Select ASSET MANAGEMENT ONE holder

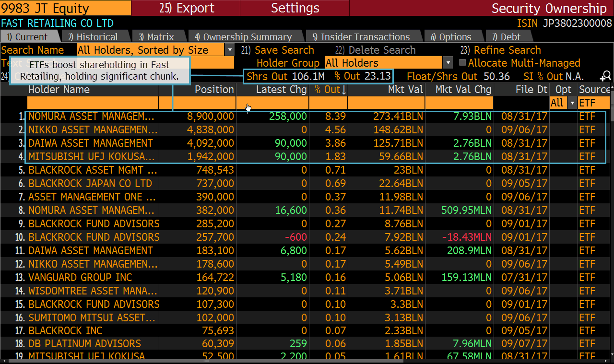tap(92, 197)
